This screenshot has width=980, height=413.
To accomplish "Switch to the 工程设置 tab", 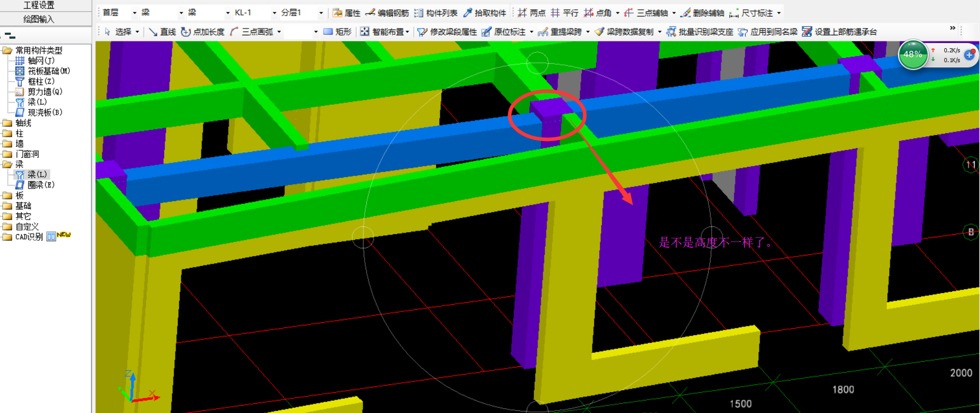I will point(39,5).
